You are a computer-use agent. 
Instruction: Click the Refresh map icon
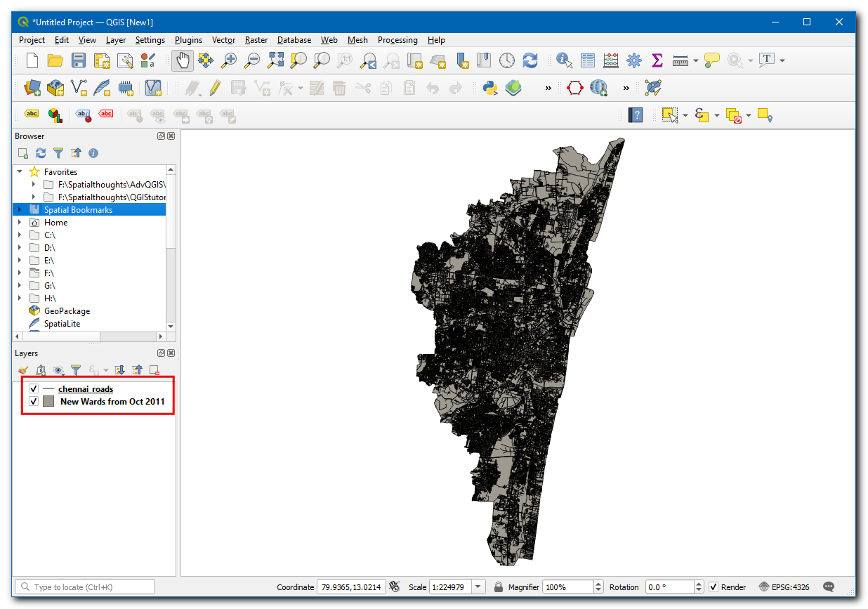[530, 60]
